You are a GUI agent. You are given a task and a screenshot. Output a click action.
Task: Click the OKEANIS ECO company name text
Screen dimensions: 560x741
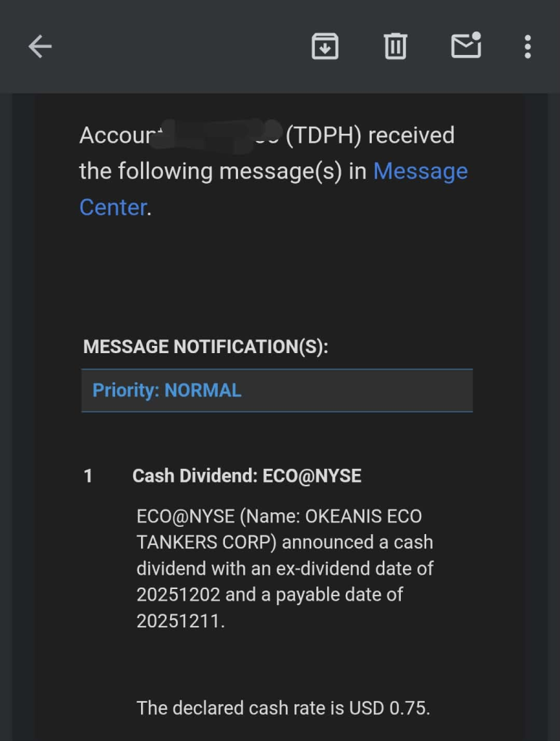tap(364, 517)
